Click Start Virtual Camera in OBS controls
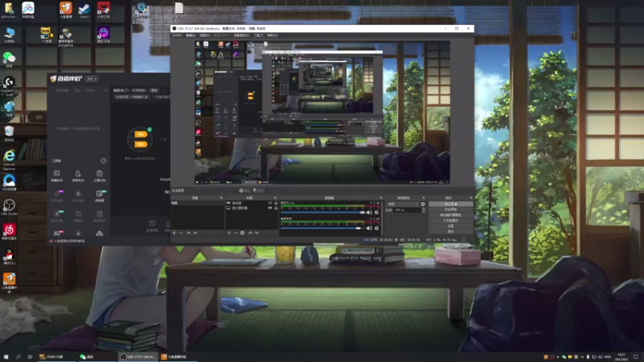 [x=451, y=215]
